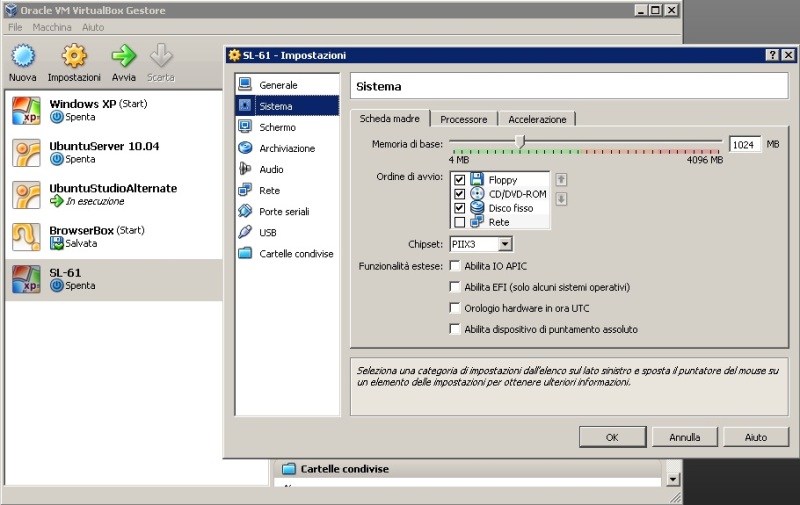Viewport: 800px width, 505px height.
Task: Uncheck Floppy in boot order
Action: tap(459, 180)
